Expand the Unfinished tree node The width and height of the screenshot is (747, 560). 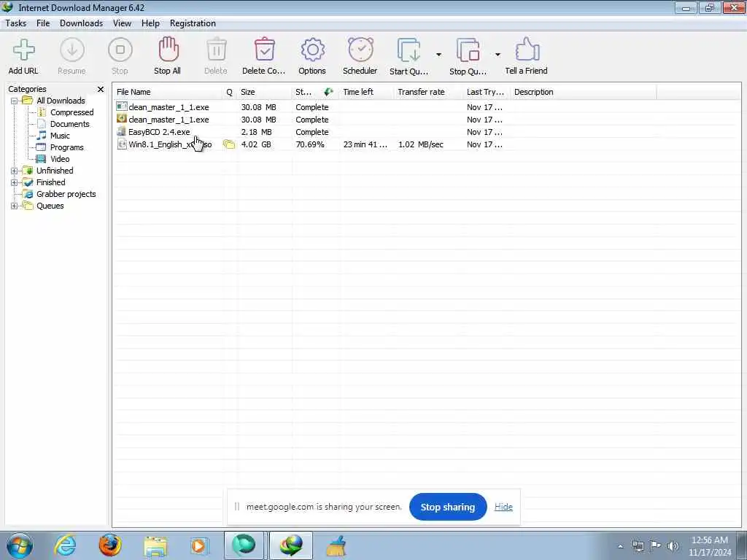tap(15, 171)
